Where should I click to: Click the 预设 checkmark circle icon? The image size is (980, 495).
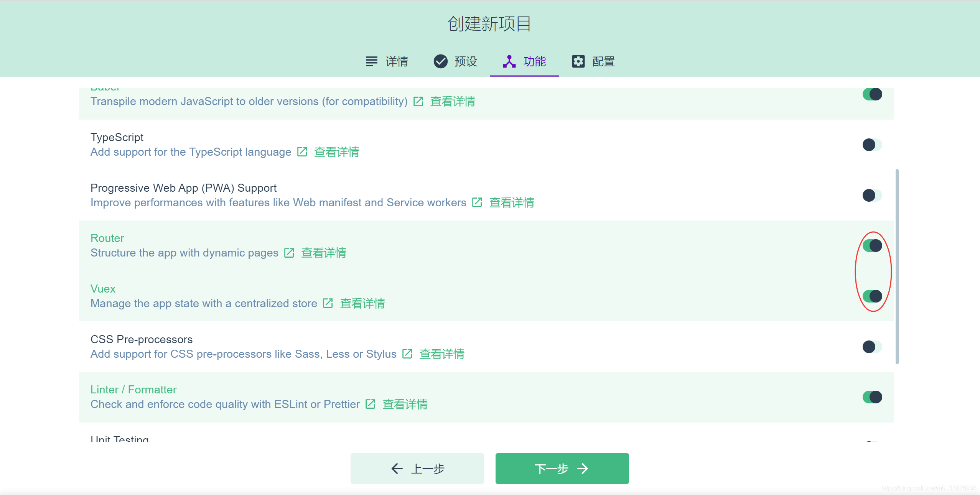point(440,61)
